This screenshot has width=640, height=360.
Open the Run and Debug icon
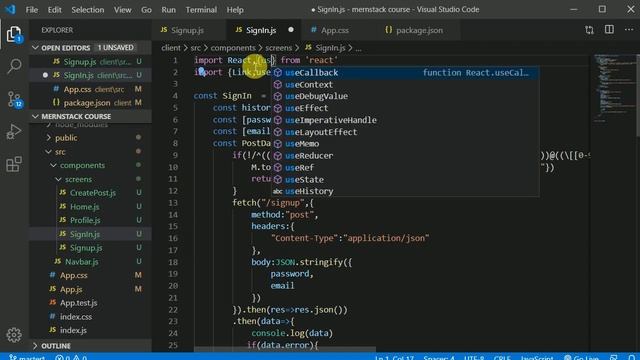point(14,132)
